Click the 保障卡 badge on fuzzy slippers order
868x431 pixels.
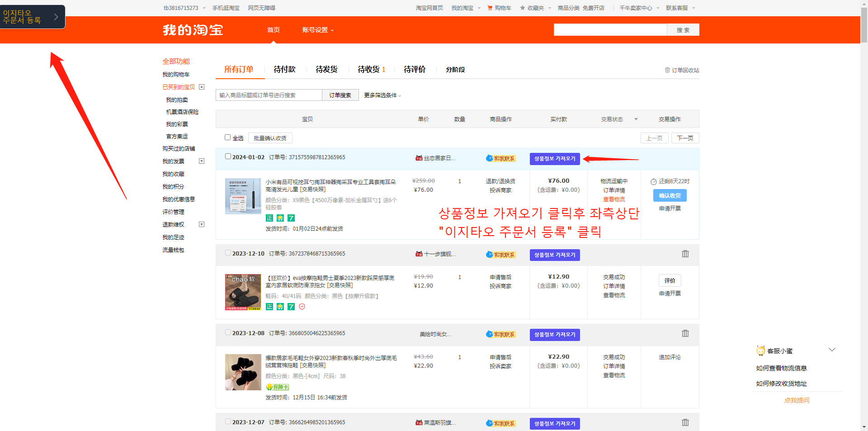click(278, 387)
